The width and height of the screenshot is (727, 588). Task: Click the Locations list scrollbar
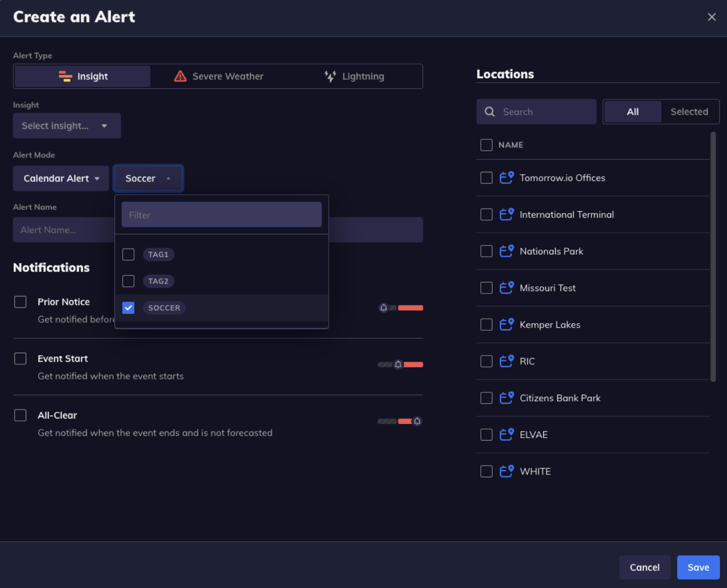point(713,258)
